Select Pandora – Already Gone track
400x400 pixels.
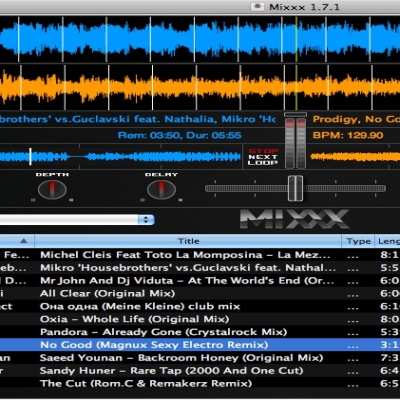[200, 332]
